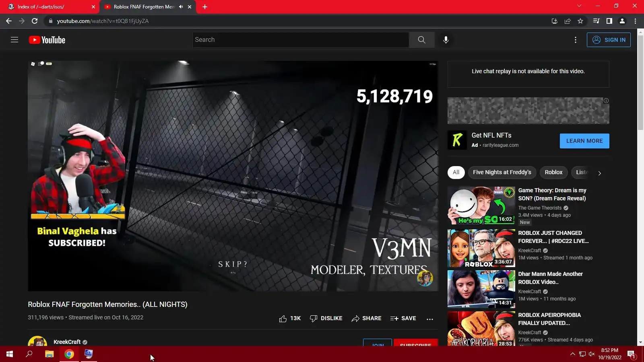Go back in browser history
Viewport: 644px width, 362px height.
pyautogui.click(x=9, y=21)
